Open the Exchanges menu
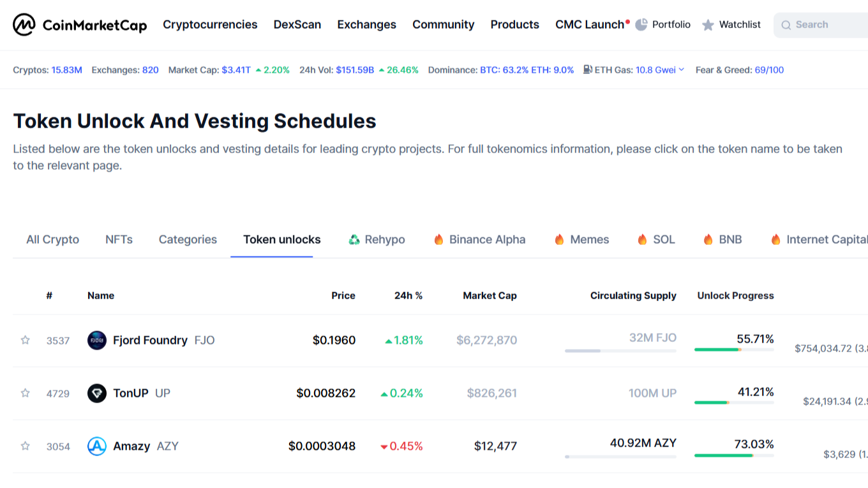 tap(367, 25)
